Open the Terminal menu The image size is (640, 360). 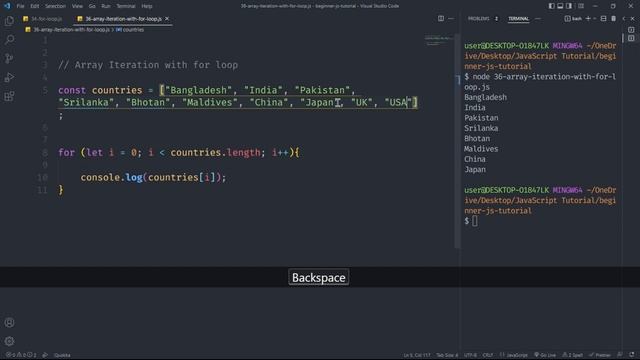[x=126, y=6]
